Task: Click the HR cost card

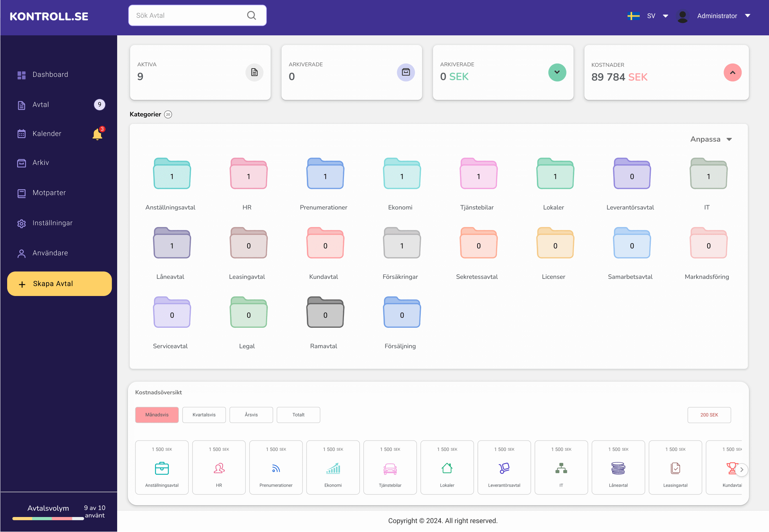Action: click(x=219, y=467)
